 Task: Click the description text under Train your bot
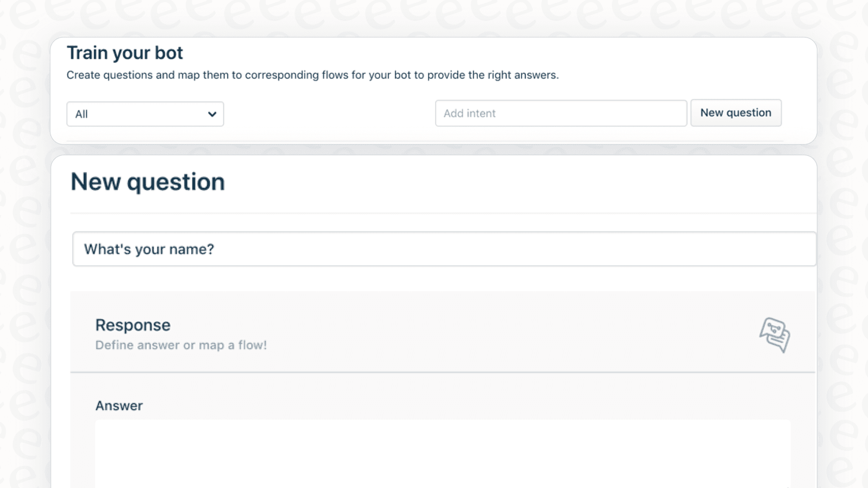(x=313, y=75)
